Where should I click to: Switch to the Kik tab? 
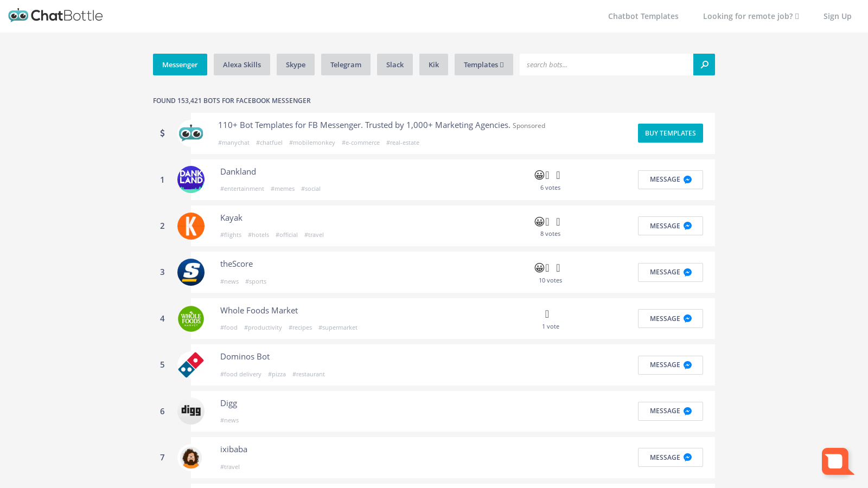pyautogui.click(x=433, y=65)
